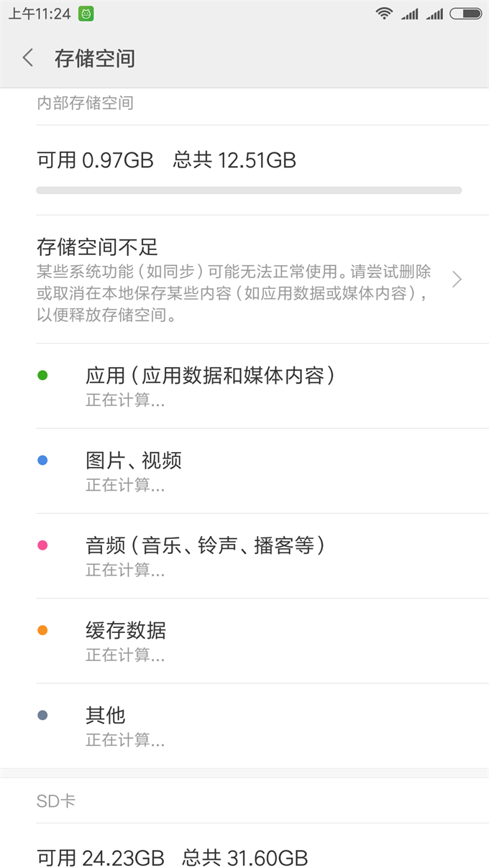Open the 图片、视频 storage entry
This screenshot has height=868, width=489.
point(134,471)
